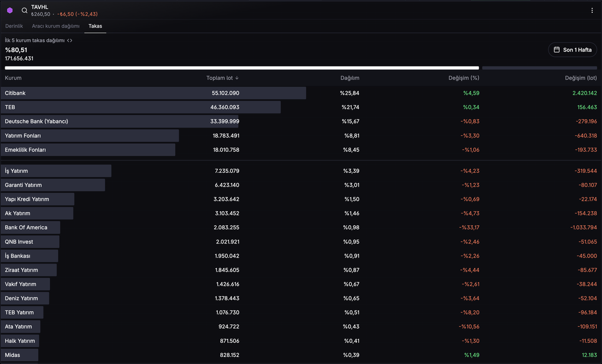This screenshot has height=364, width=602.
Task: Select the TEB institution row
Action: pos(301,107)
